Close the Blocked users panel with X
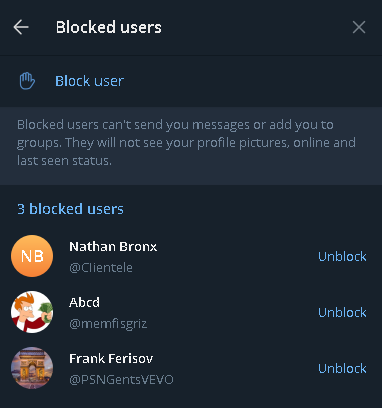The image size is (382, 408). tap(359, 27)
